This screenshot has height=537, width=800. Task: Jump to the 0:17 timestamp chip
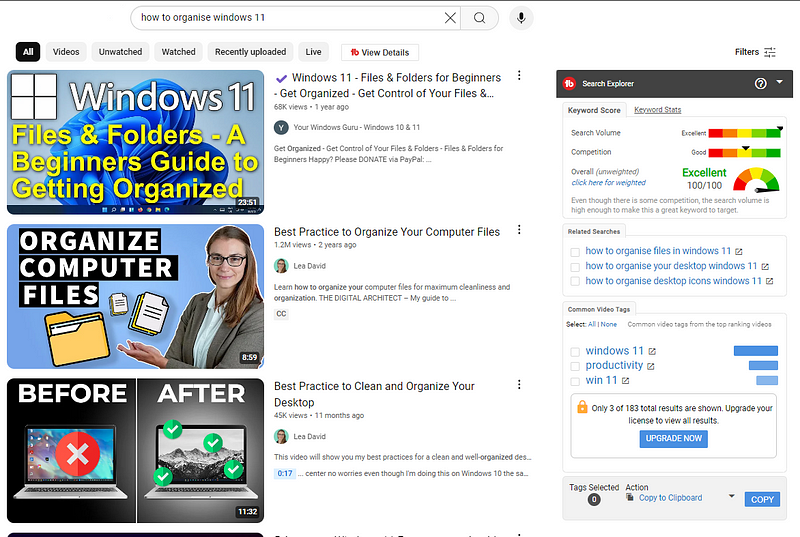click(285, 473)
